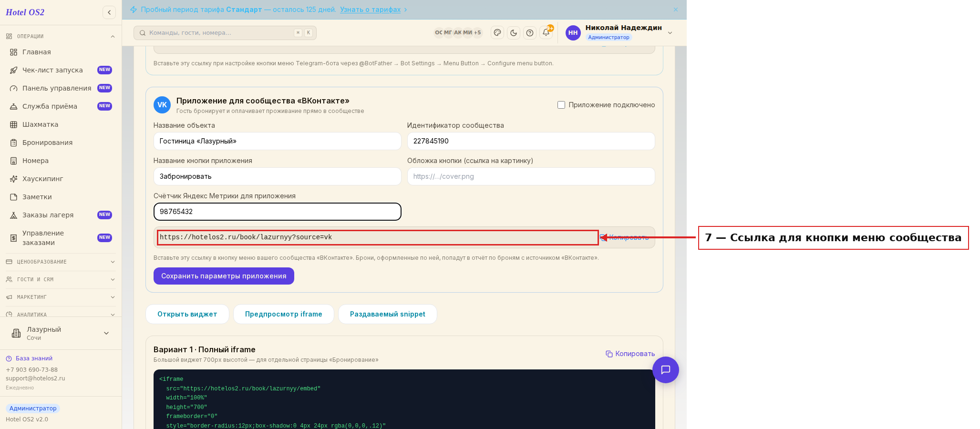Viewport: 980px width, 429px height.
Task: Open the floating chat bubble button
Action: pos(666,370)
